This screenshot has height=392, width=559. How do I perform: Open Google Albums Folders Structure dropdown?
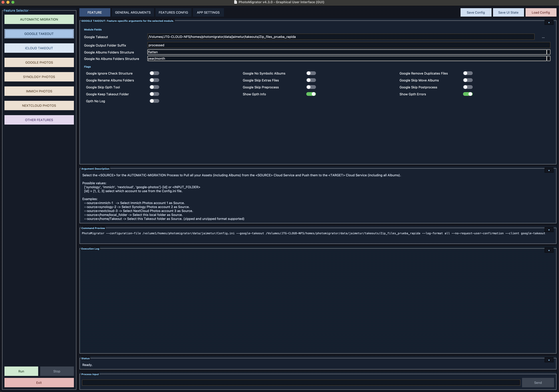(x=549, y=52)
